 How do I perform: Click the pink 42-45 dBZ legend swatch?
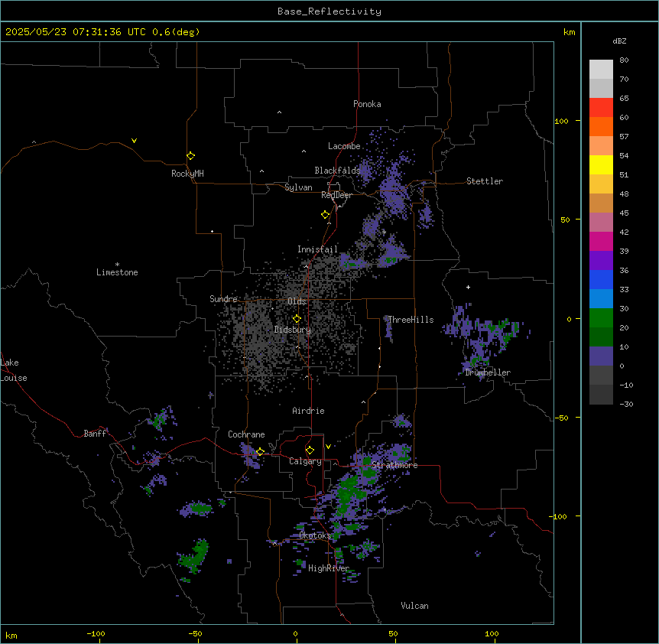coord(601,223)
